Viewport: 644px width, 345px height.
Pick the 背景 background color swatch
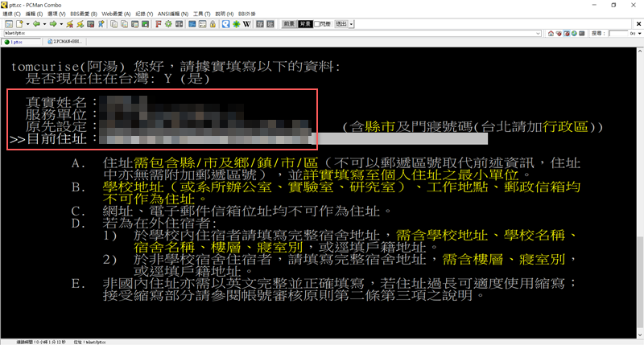(305, 24)
